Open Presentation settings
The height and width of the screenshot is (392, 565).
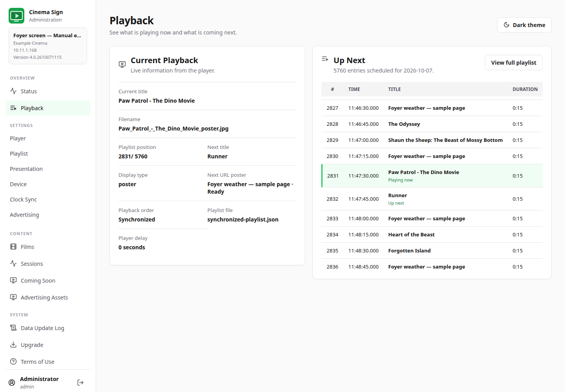pyautogui.click(x=48, y=169)
